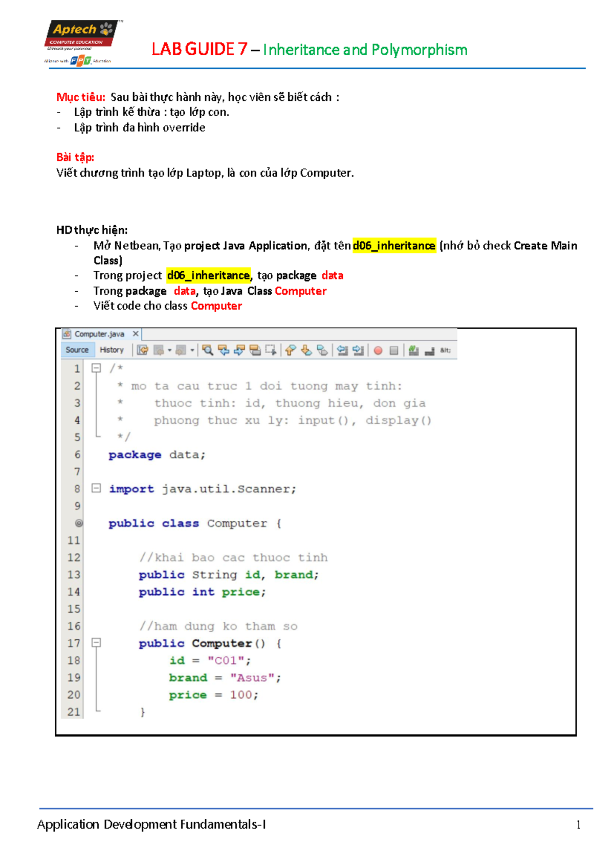Viewport: 614px width, 868px height.
Task: Click Find Previous Occurrence arrow icon
Action: tap(224, 350)
